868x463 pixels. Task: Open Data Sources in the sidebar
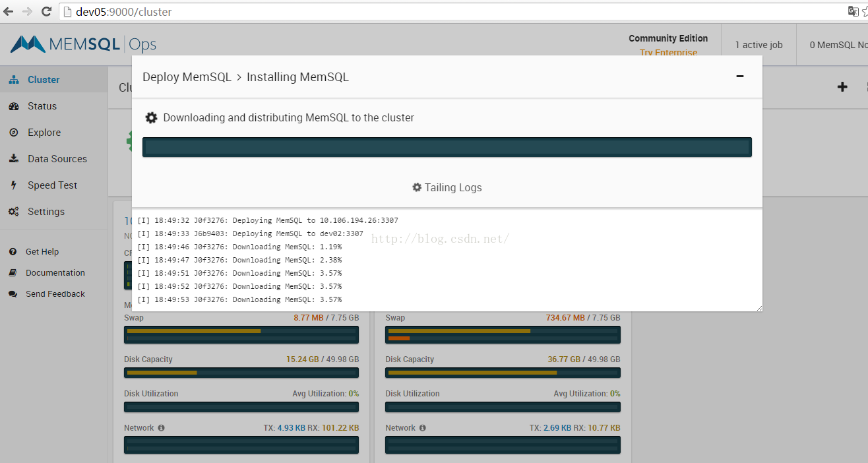click(54, 158)
